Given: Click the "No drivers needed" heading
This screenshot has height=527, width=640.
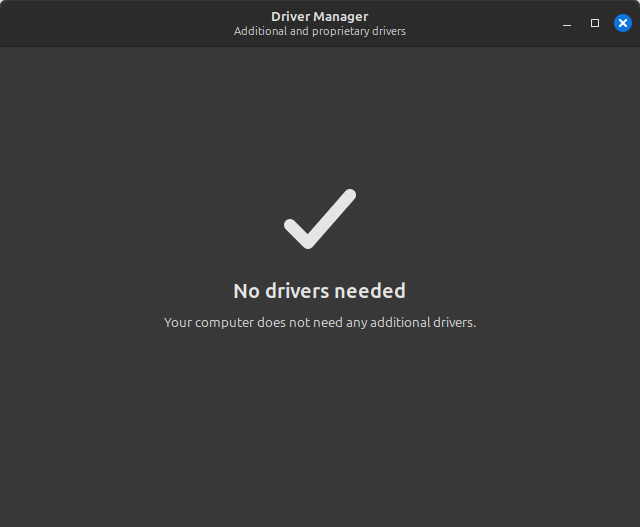Looking at the screenshot, I should click(320, 291).
